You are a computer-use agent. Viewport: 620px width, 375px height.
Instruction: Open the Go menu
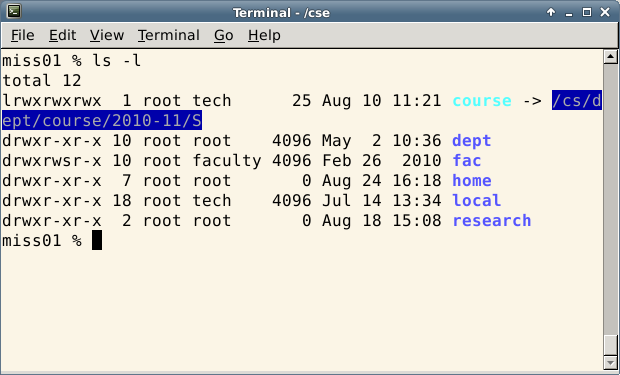224,35
